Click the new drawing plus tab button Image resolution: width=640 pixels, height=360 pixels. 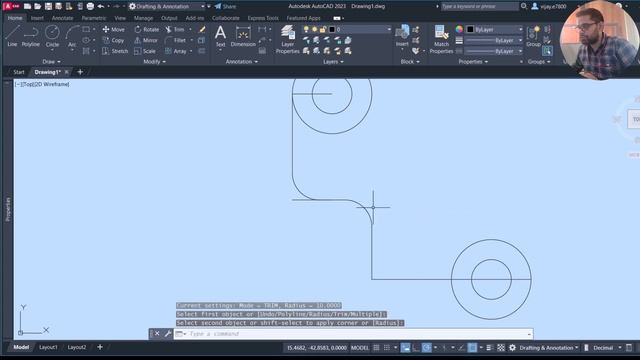point(80,72)
